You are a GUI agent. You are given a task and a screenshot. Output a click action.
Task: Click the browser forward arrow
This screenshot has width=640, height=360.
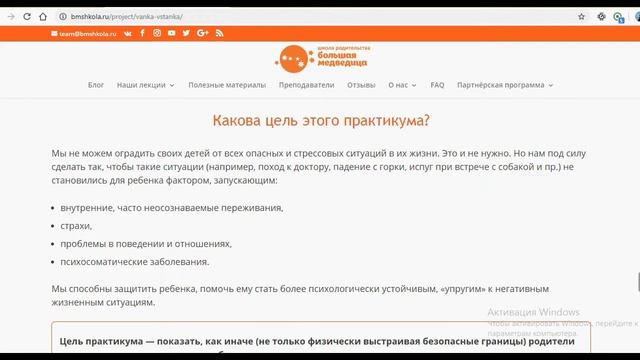[x=11, y=17]
